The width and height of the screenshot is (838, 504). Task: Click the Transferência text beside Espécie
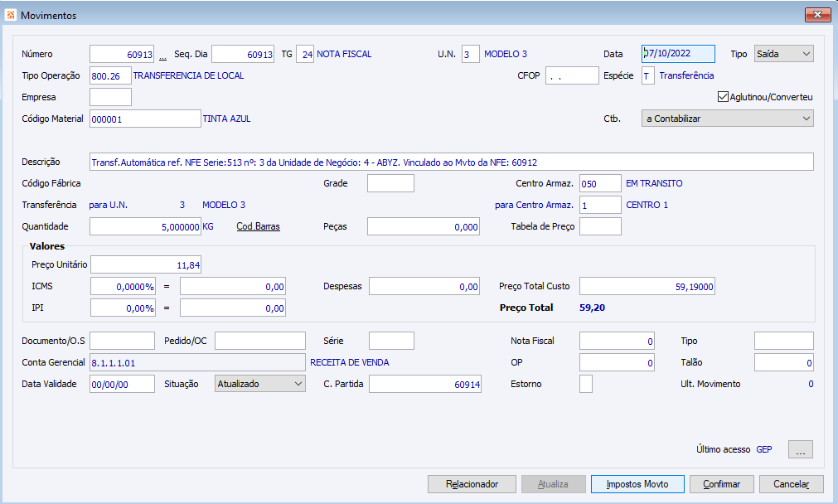click(687, 75)
